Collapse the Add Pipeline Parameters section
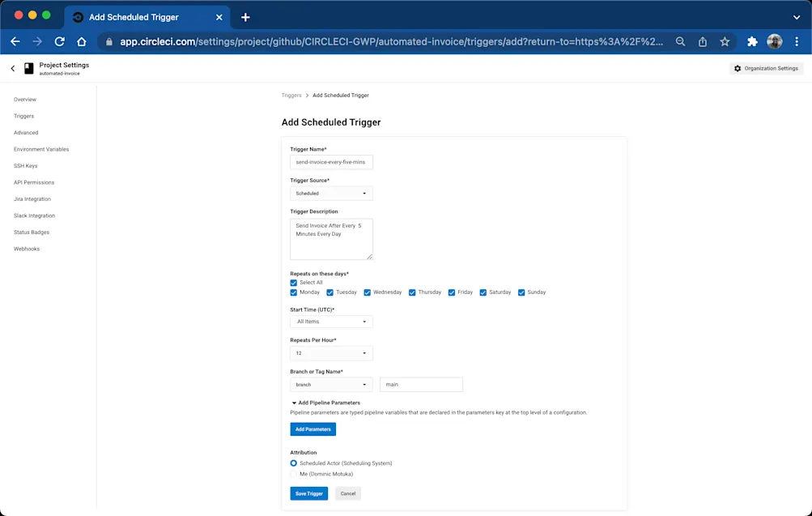Image resolution: width=812 pixels, height=516 pixels. tap(325, 403)
